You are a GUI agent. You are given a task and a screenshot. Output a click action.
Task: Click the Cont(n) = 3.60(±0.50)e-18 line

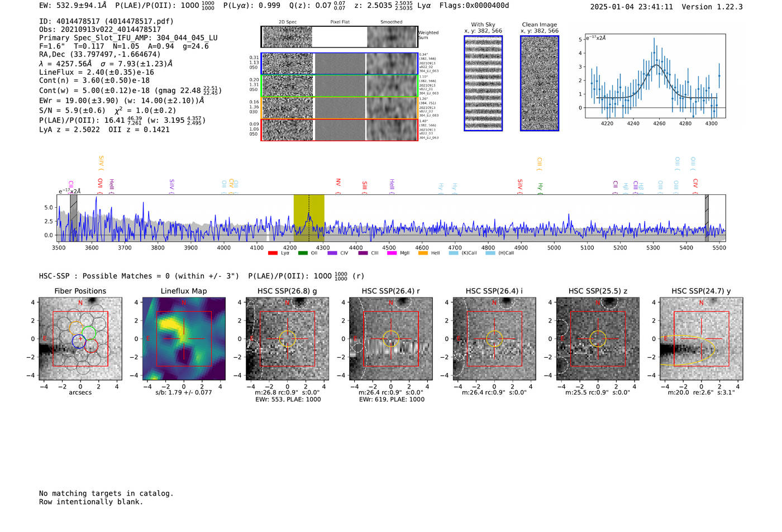pyautogui.click(x=94, y=80)
